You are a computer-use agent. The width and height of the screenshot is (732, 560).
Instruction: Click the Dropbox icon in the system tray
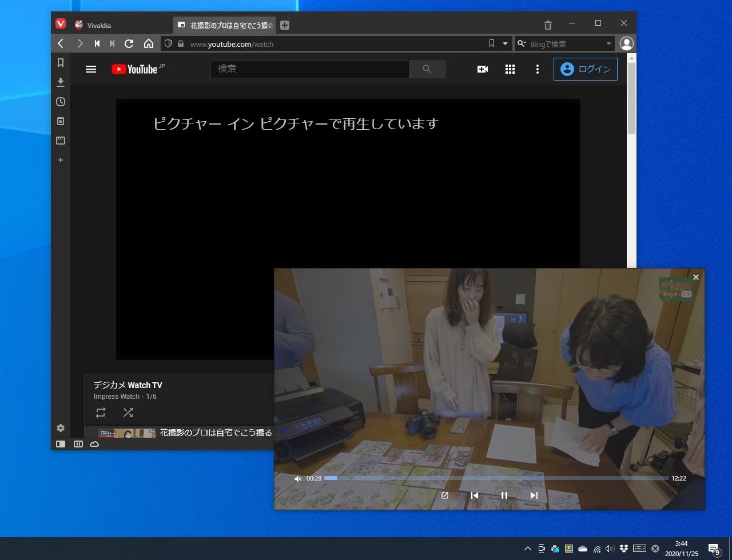[x=624, y=547]
